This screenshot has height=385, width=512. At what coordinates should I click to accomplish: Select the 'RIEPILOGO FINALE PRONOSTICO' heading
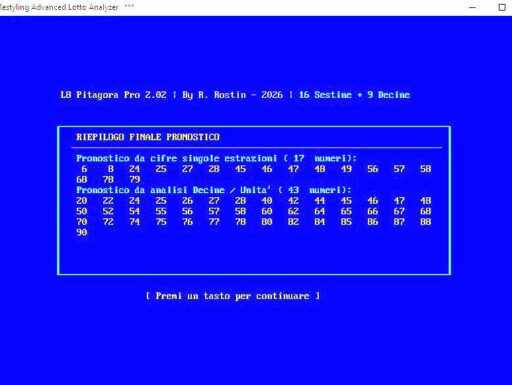point(148,137)
